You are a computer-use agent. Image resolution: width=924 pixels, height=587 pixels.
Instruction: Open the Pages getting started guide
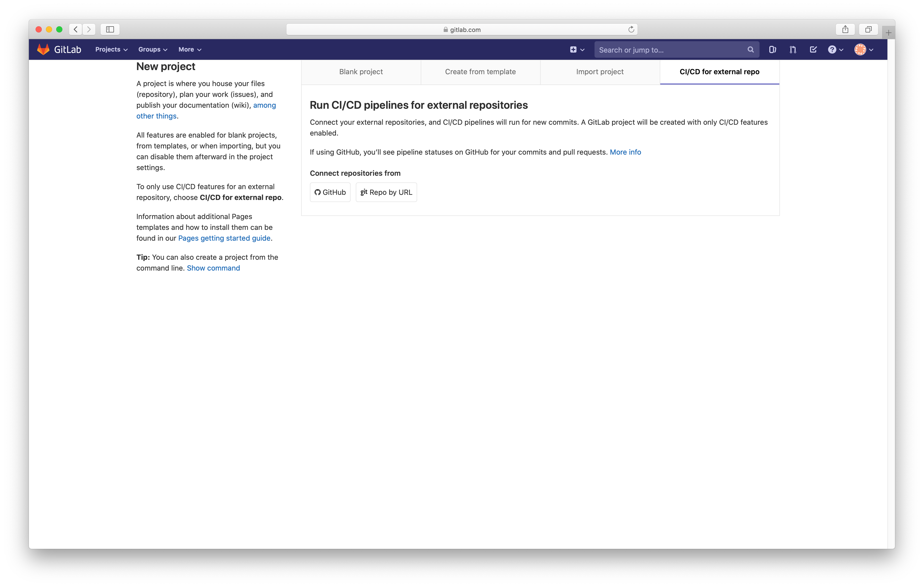tap(224, 238)
